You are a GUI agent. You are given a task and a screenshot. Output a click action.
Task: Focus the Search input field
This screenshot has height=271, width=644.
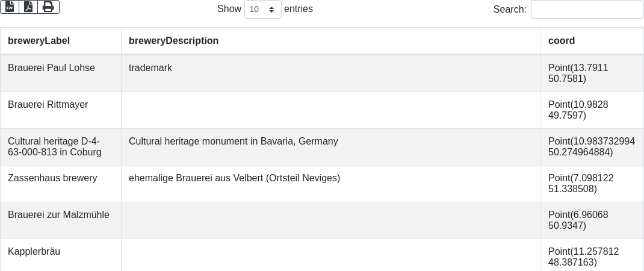(587, 9)
